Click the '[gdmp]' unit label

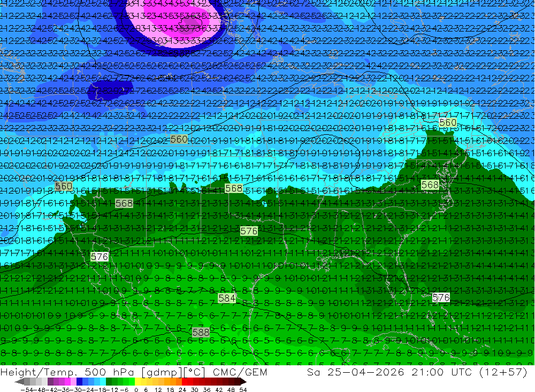pyautogui.click(x=162, y=372)
